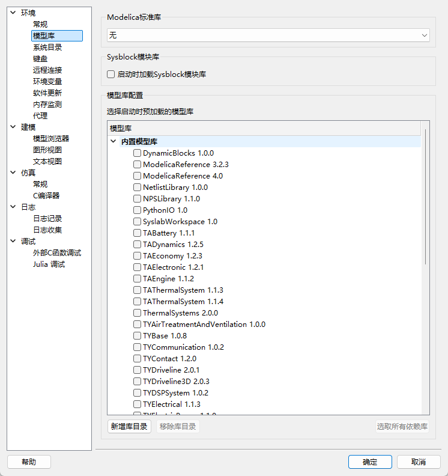Select the 模型浏览器 settings page

click(51, 139)
